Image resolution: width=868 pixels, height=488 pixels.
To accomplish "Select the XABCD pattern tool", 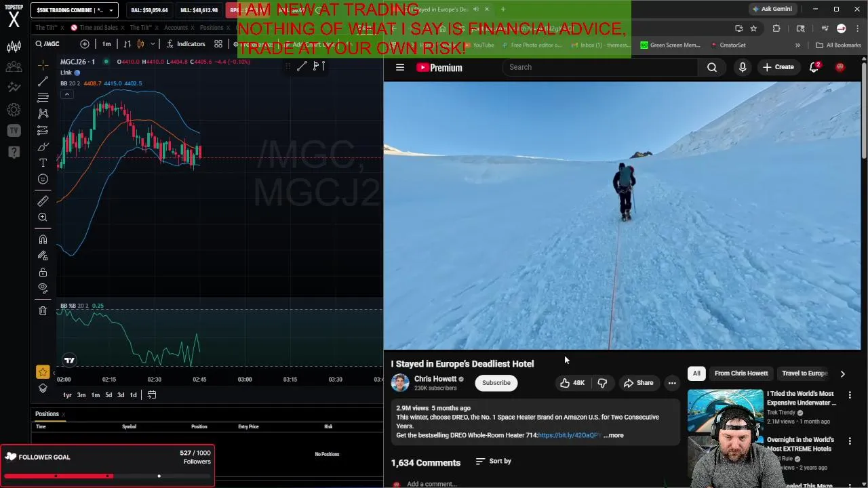I will coord(43,114).
